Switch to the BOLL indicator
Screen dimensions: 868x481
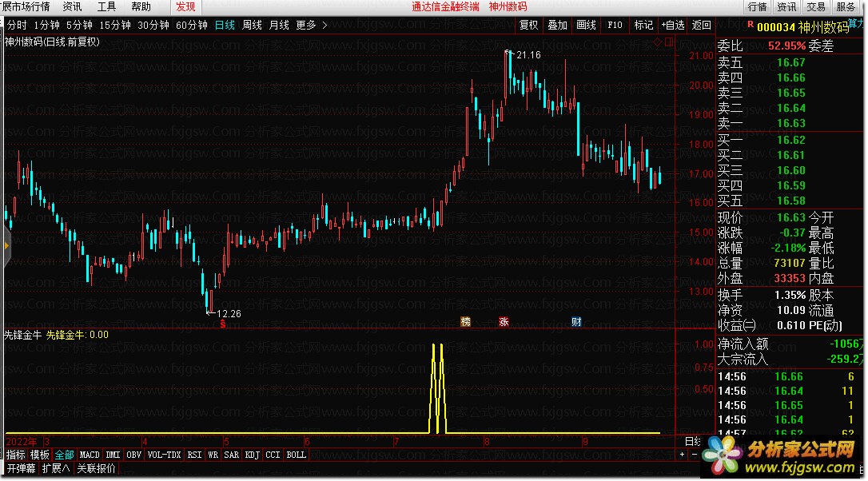(x=297, y=455)
